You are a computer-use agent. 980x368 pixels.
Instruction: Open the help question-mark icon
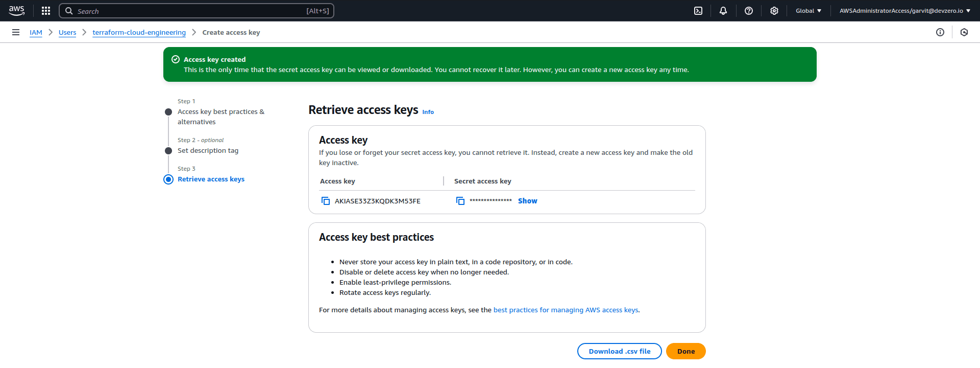[x=749, y=11]
